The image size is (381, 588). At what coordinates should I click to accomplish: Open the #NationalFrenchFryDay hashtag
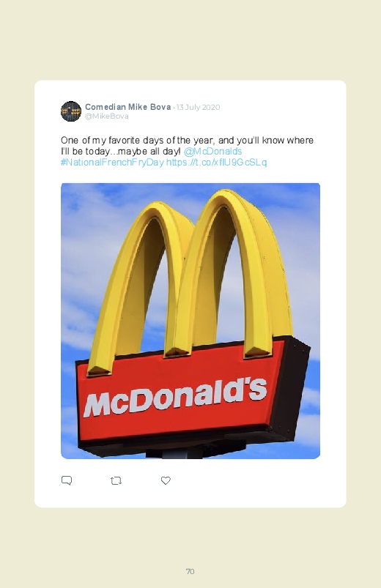coord(112,163)
